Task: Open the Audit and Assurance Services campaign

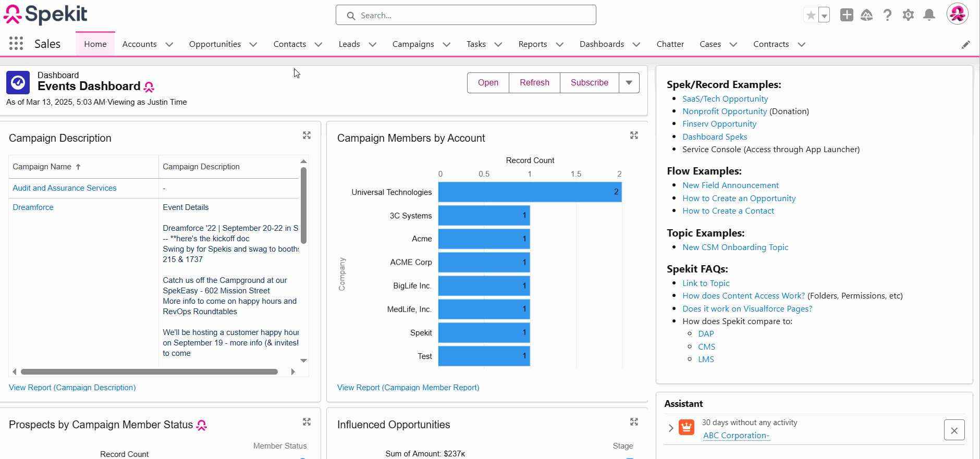Action: tap(65, 188)
